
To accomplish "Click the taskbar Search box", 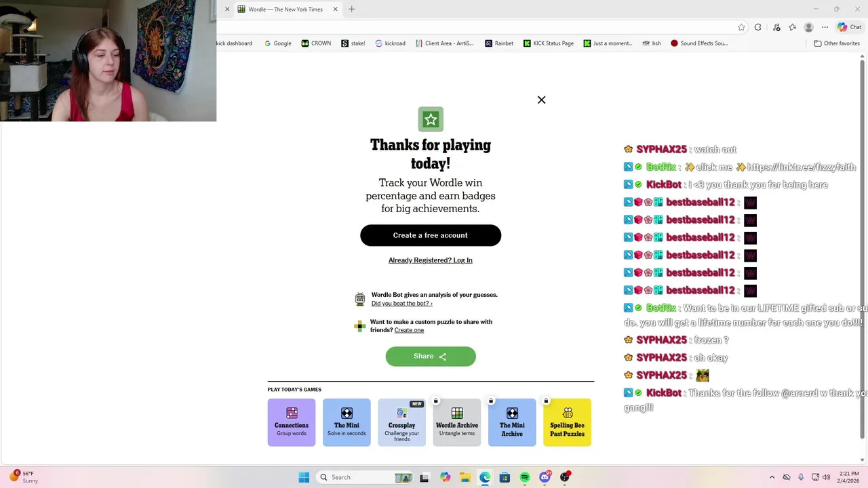I will pos(365,477).
